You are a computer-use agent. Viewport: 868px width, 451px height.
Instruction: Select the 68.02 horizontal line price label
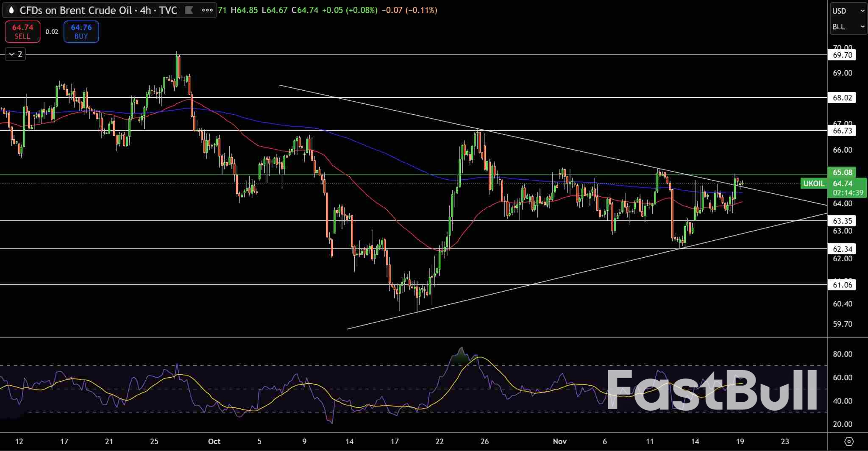[842, 97]
